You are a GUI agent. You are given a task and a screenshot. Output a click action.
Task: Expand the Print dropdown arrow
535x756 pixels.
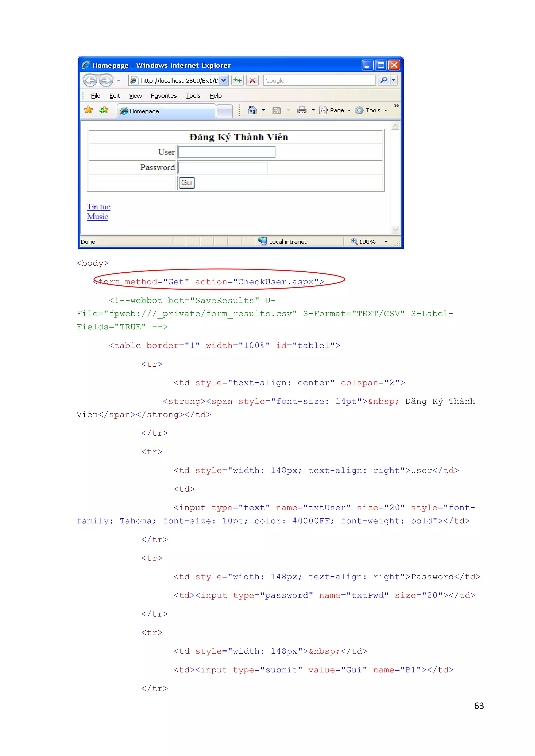pyautogui.click(x=313, y=110)
